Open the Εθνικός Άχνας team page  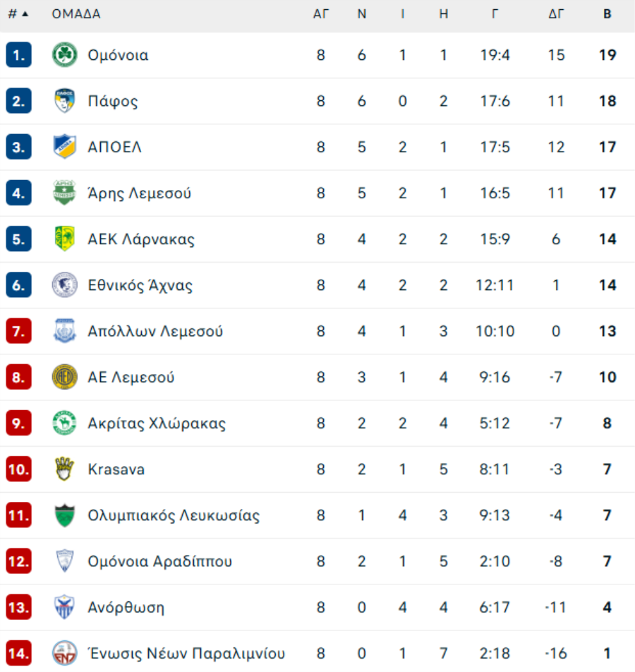click(140, 285)
